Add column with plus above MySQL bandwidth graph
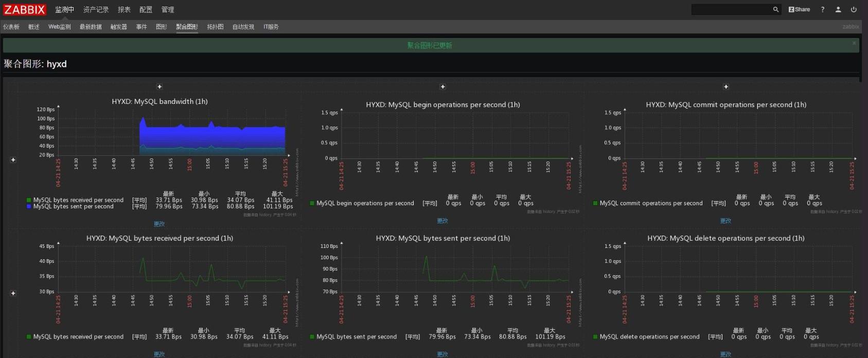868x358 pixels. 160,87
